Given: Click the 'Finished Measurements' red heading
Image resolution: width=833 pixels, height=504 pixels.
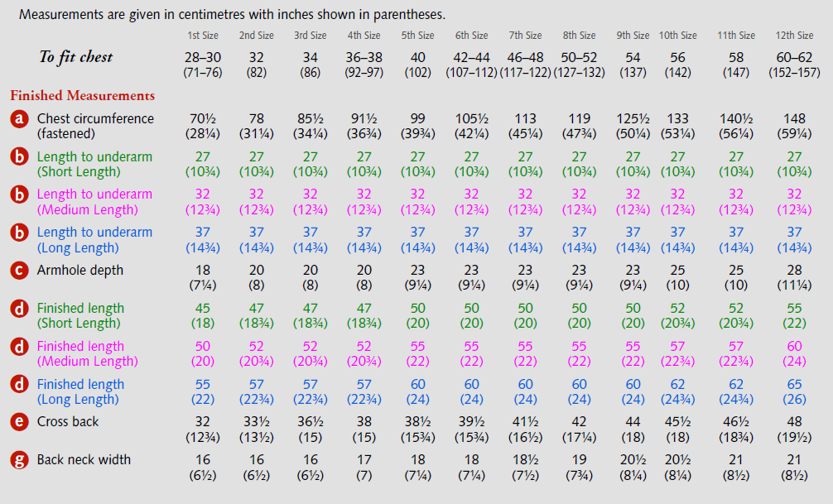Looking at the screenshot, I should pos(83,96).
